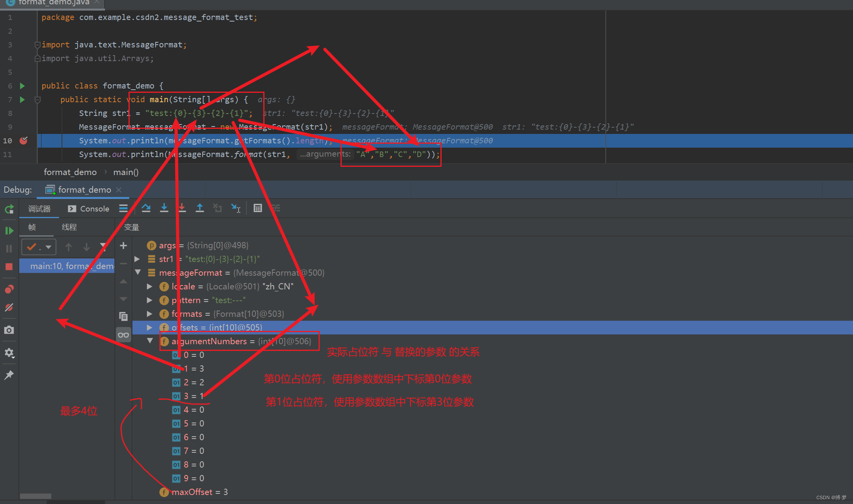Click line 9 MessageFormat code
This screenshot has width=853, height=504.
click(205, 127)
